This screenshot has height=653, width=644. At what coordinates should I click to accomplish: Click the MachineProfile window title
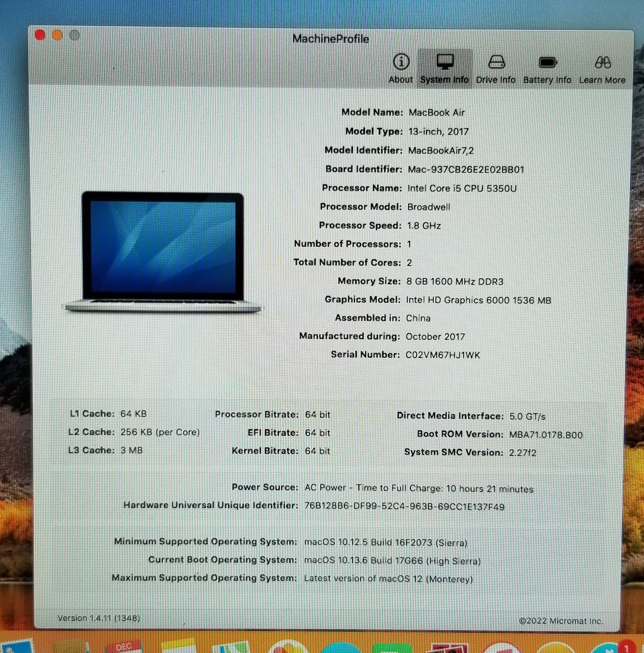330,39
